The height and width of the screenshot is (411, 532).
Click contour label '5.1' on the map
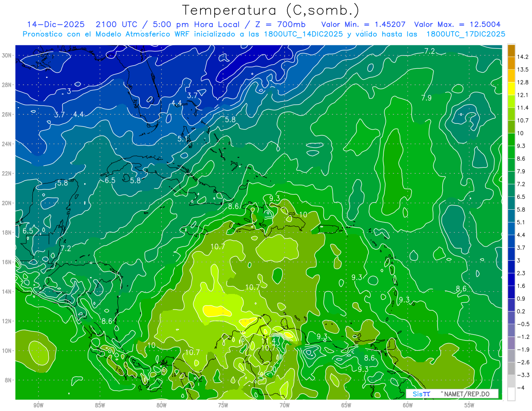click(x=183, y=139)
